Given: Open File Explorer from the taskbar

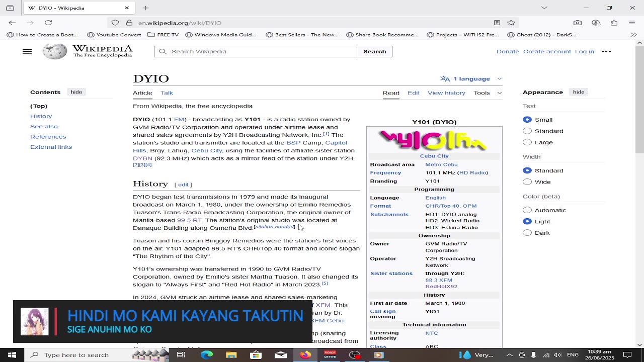Looking at the screenshot, I should coord(231,355).
